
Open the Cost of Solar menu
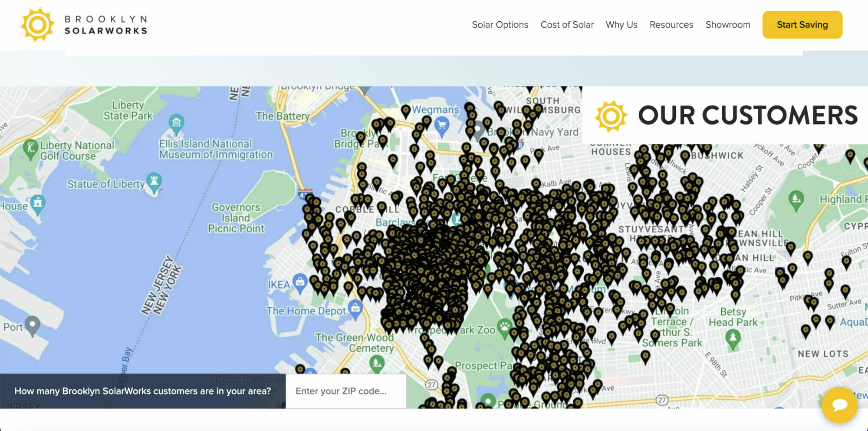[x=567, y=25]
